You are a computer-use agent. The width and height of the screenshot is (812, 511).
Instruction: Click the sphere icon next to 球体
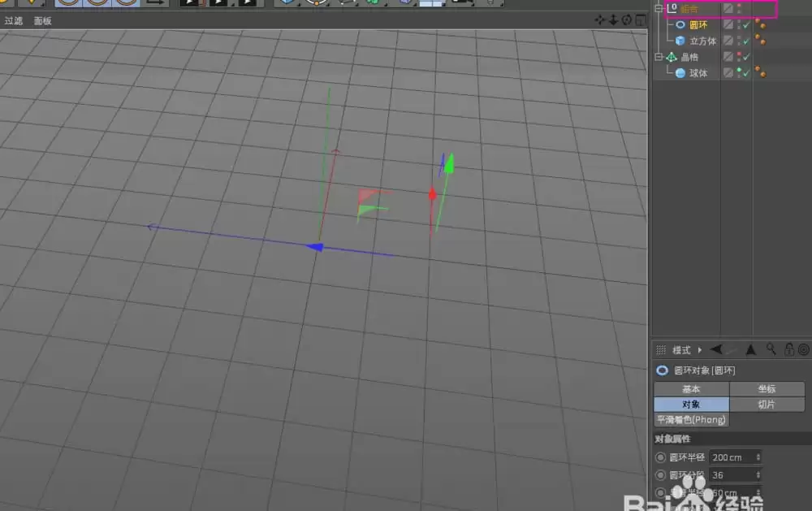pos(680,71)
